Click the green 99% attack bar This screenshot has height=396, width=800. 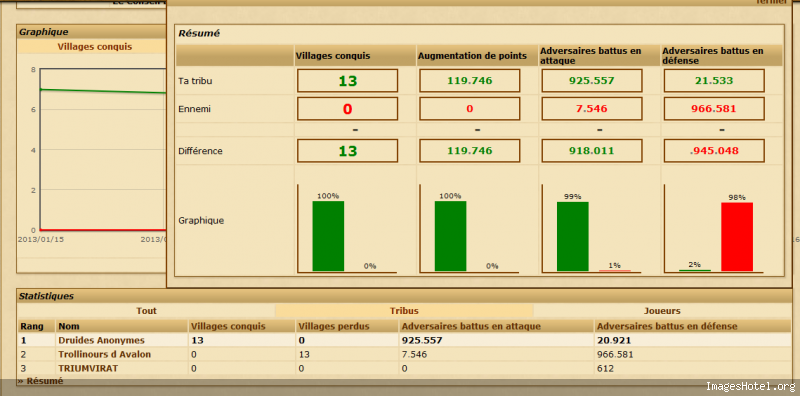point(572,236)
